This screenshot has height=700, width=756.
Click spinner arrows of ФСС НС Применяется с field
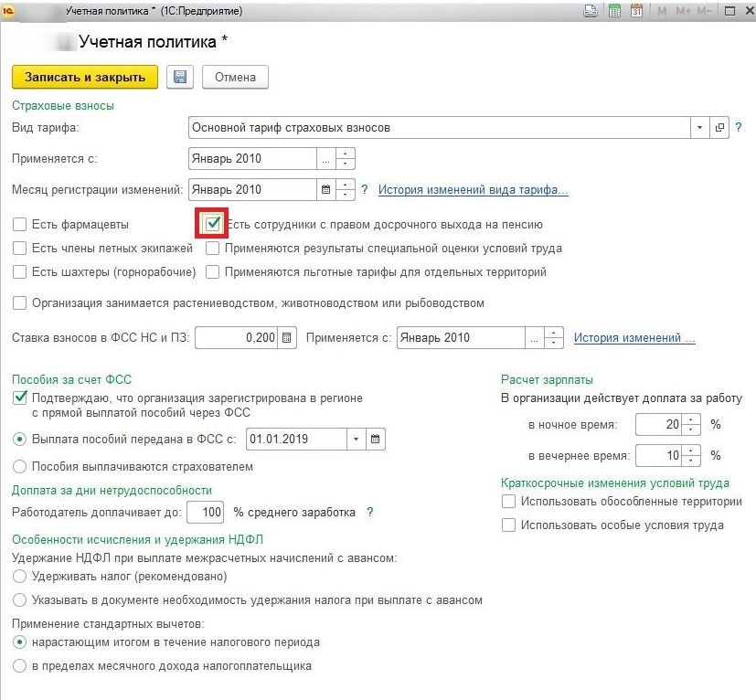(x=553, y=337)
